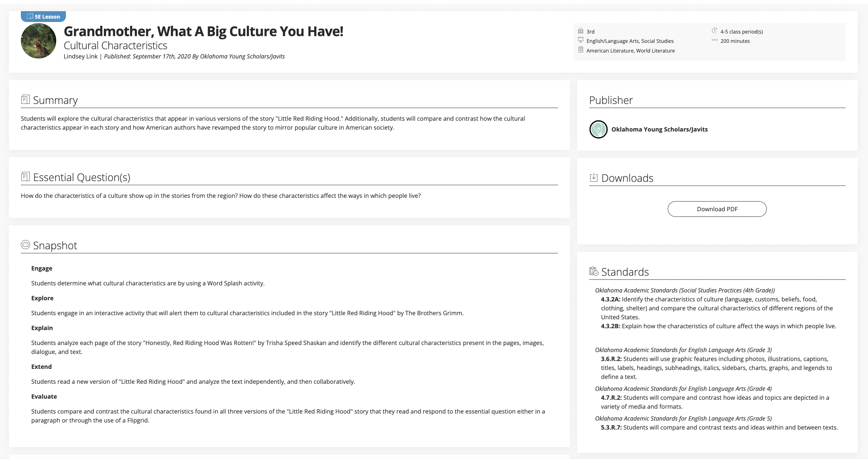Screen dimensions: 868x459
Task: Click the Downloads arrow icon
Action: [594, 178]
